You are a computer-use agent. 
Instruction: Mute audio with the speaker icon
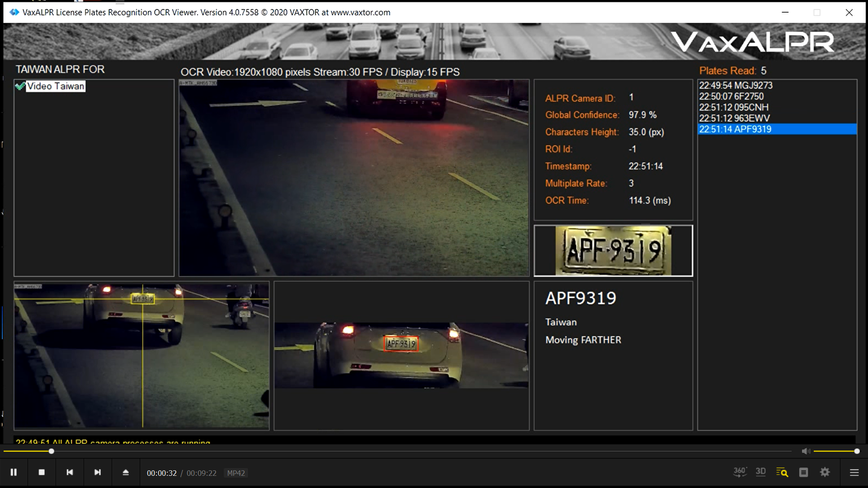[806, 451]
